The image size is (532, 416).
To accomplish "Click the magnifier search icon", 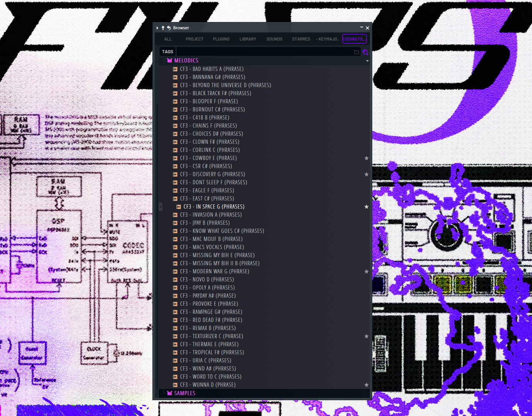I will click(365, 52).
